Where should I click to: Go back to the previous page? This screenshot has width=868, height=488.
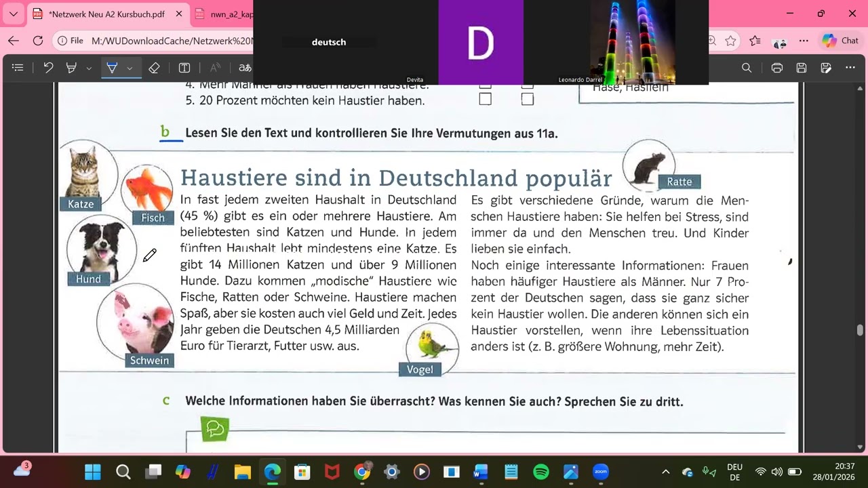coord(14,41)
